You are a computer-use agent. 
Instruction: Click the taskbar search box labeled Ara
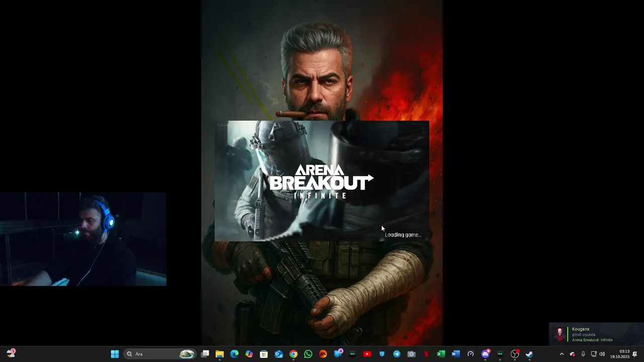(x=160, y=354)
